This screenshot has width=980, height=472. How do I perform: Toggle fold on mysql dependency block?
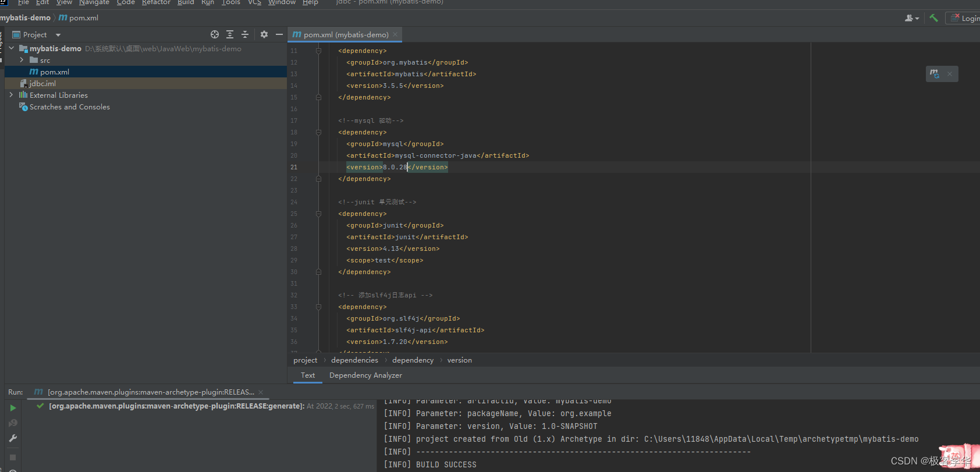318,133
